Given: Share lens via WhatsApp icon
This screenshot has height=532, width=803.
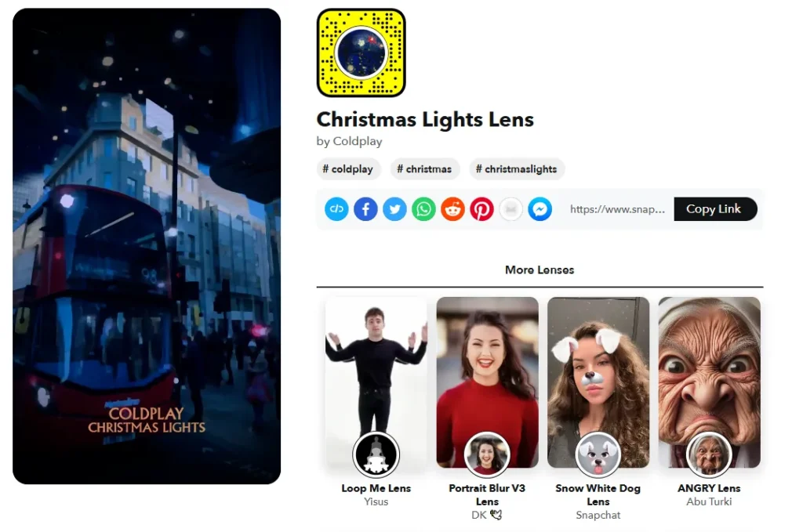Looking at the screenshot, I should coord(423,209).
